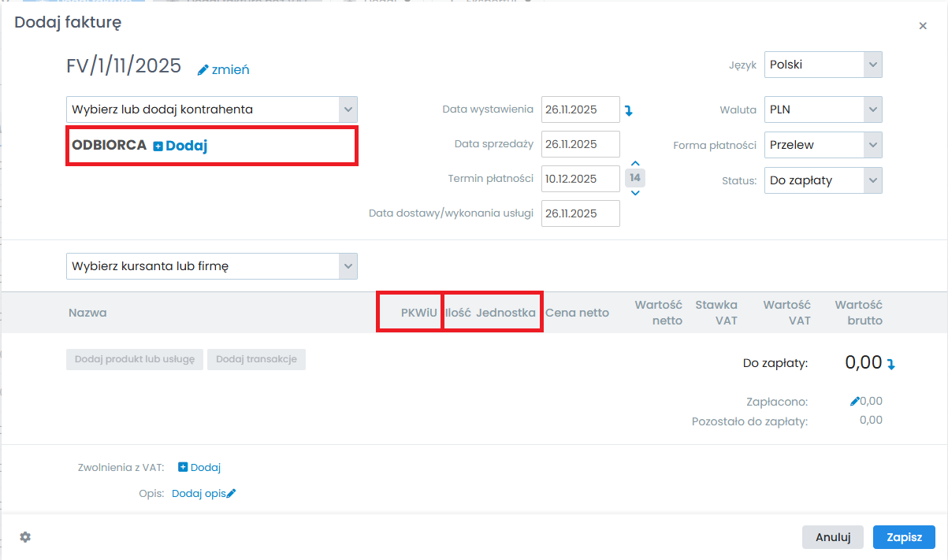Close the Dodaj fakturę dialog
The height and width of the screenshot is (560, 948).
[923, 26]
